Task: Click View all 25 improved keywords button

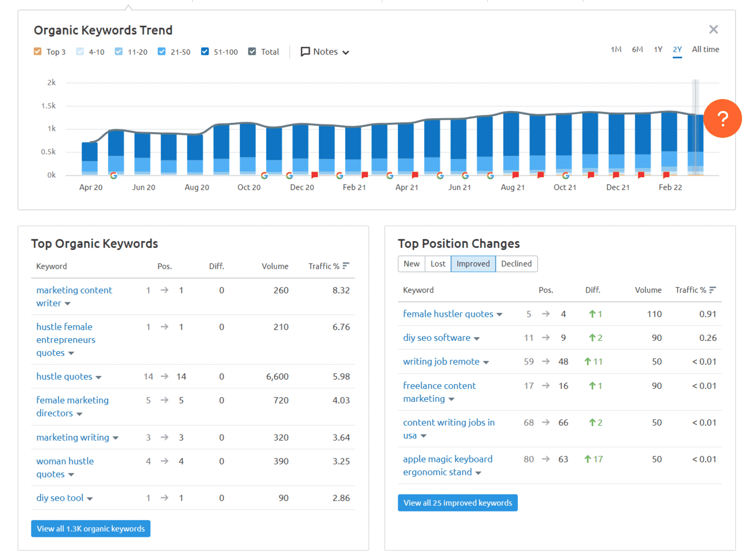Action: click(x=457, y=503)
